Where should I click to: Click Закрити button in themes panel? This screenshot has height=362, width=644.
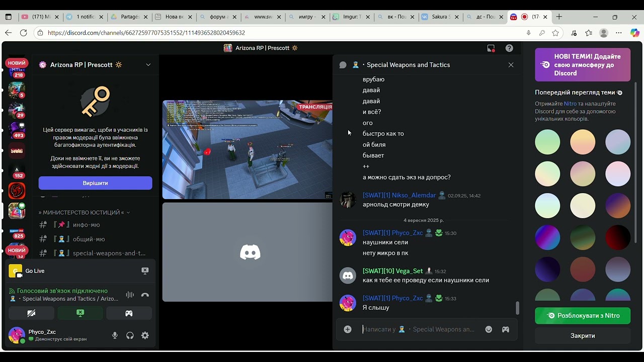[x=583, y=335]
